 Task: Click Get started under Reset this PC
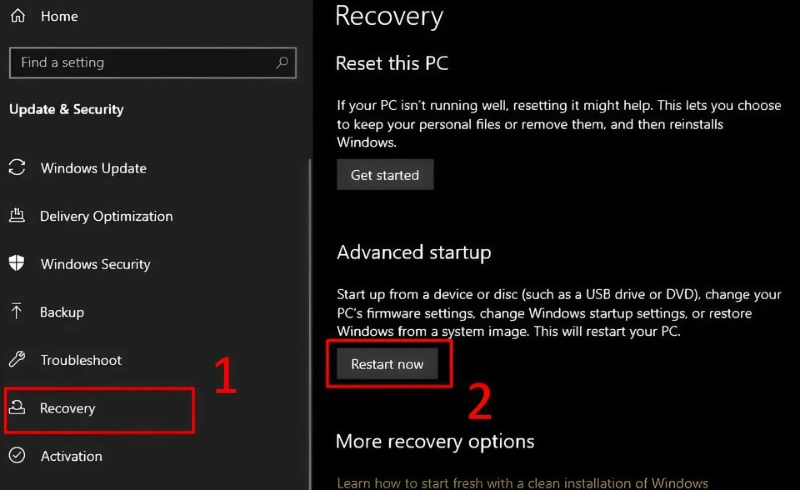tap(385, 175)
